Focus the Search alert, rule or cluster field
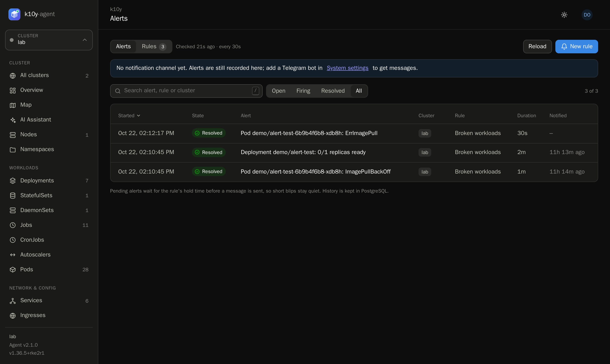Viewport: 610px width, 364px height. point(186,91)
